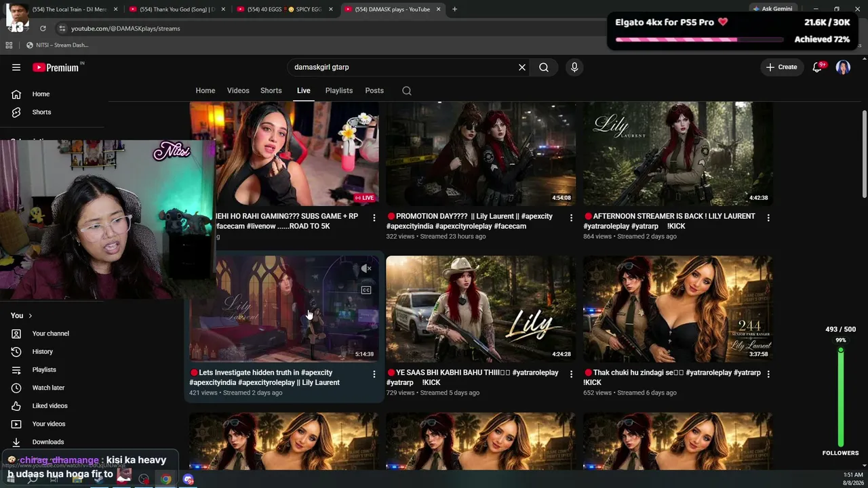The image size is (868, 488).
Task: Search within the channel using the magnifier
Action: point(407,91)
